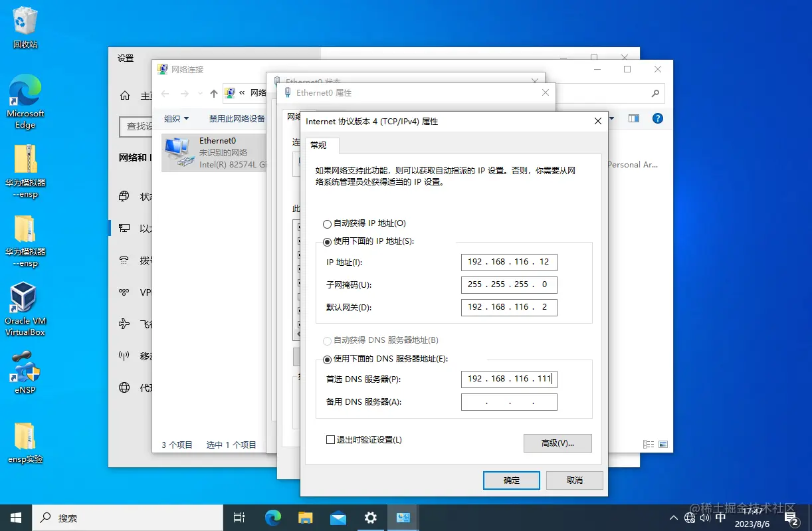The width and height of the screenshot is (812, 531).
Task: Click the 子网掩码 input field
Action: click(509, 285)
